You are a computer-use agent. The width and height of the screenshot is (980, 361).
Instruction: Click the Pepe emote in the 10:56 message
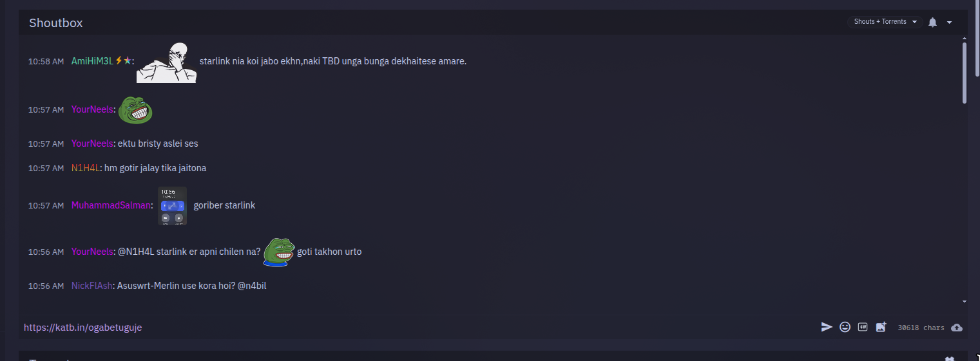(279, 252)
